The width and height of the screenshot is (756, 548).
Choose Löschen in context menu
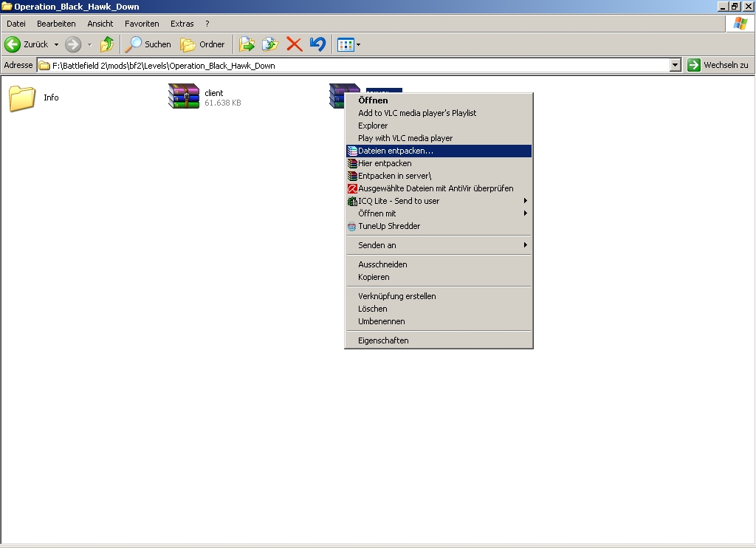(x=439, y=309)
